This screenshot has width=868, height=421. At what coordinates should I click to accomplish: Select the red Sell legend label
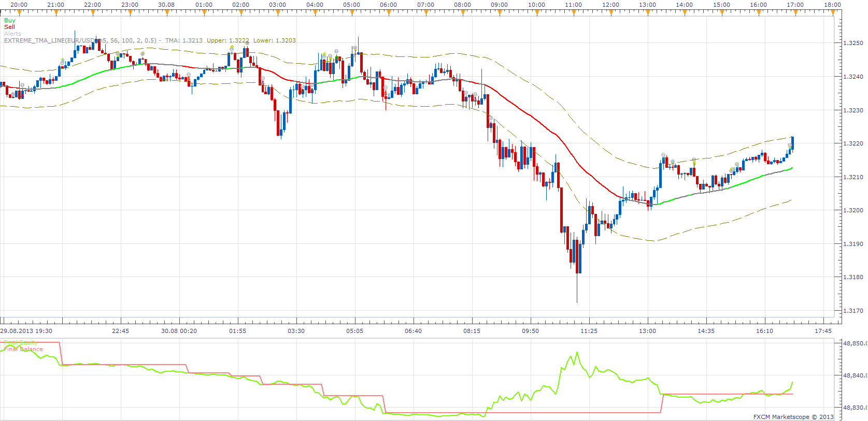[x=9, y=27]
